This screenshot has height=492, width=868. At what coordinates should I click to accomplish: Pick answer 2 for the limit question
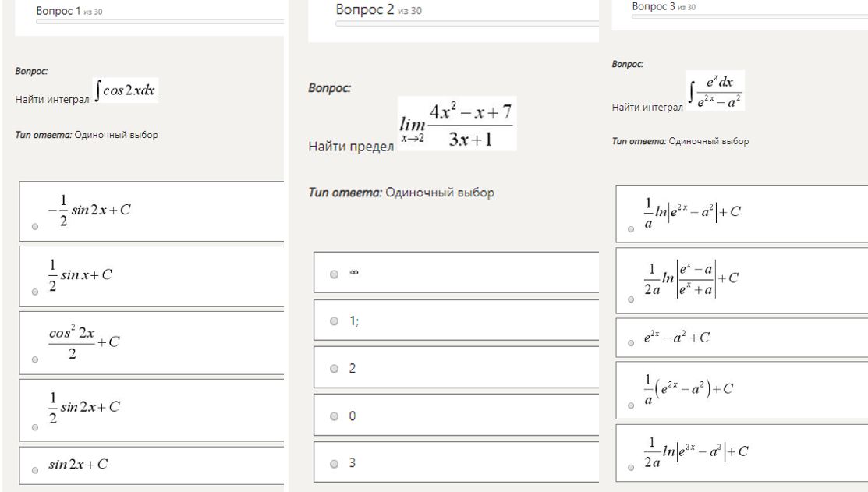(334, 369)
